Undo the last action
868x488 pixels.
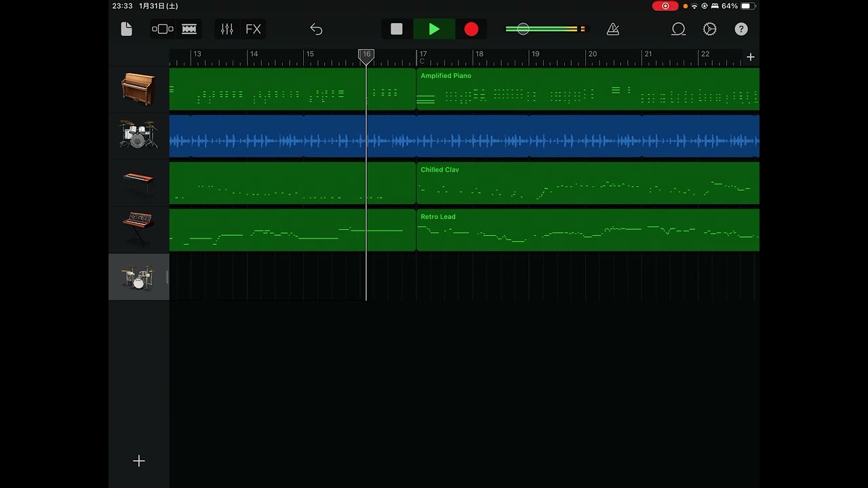316,29
